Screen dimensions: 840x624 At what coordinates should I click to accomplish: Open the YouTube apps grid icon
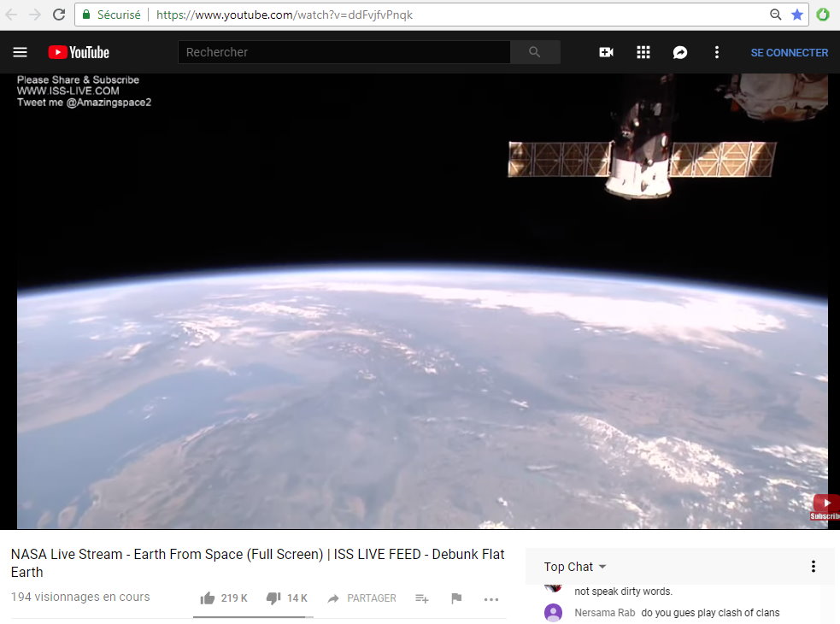[x=643, y=52]
